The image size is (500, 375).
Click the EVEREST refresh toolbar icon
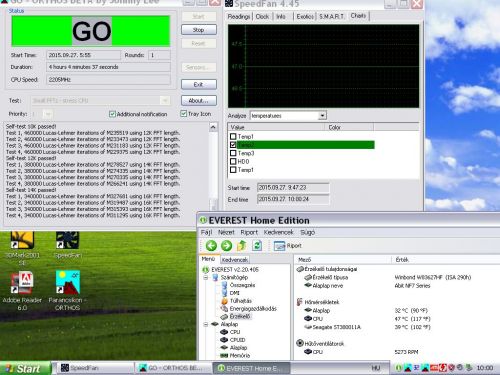click(x=257, y=246)
